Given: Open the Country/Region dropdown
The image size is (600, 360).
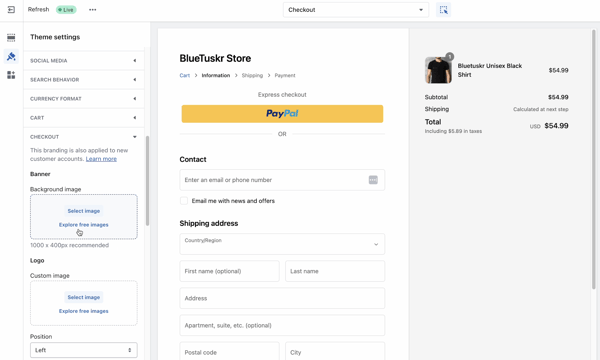Looking at the screenshot, I should (x=282, y=244).
